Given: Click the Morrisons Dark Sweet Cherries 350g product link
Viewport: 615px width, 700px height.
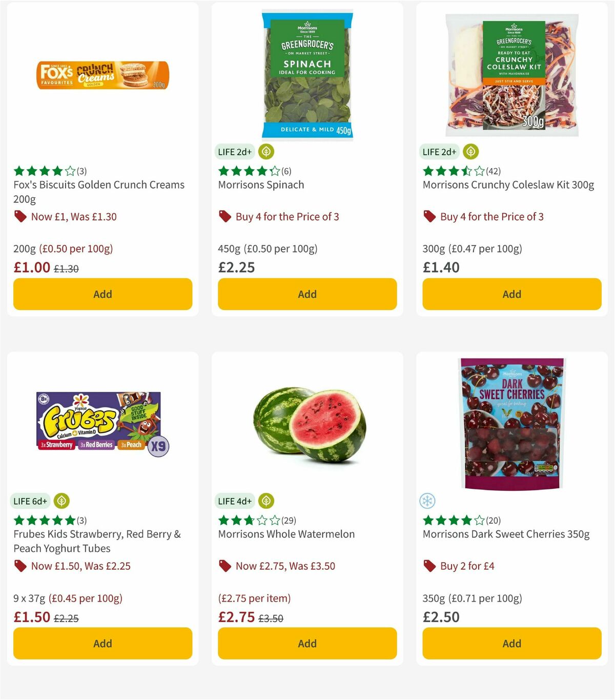Looking at the screenshot, I should tap(506, 533).
